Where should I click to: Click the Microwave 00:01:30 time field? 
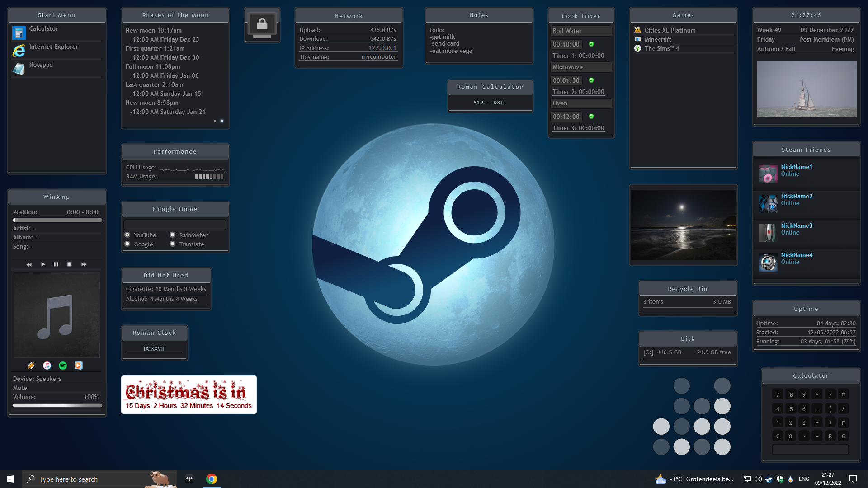coord(566,80)
